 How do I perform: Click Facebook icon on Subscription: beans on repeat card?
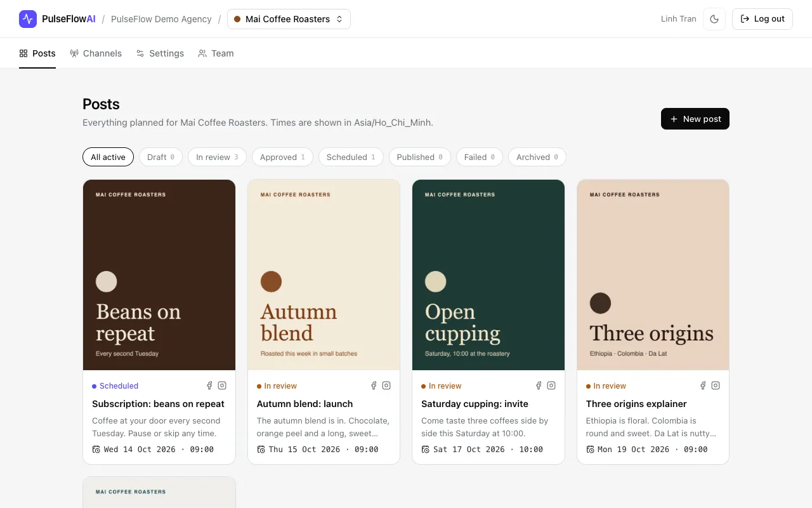[209, 385]
